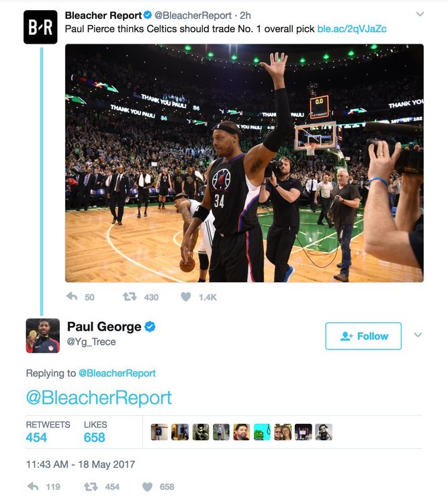Open Paul George's profile picture
448x504 pixels.
[43, 335]
